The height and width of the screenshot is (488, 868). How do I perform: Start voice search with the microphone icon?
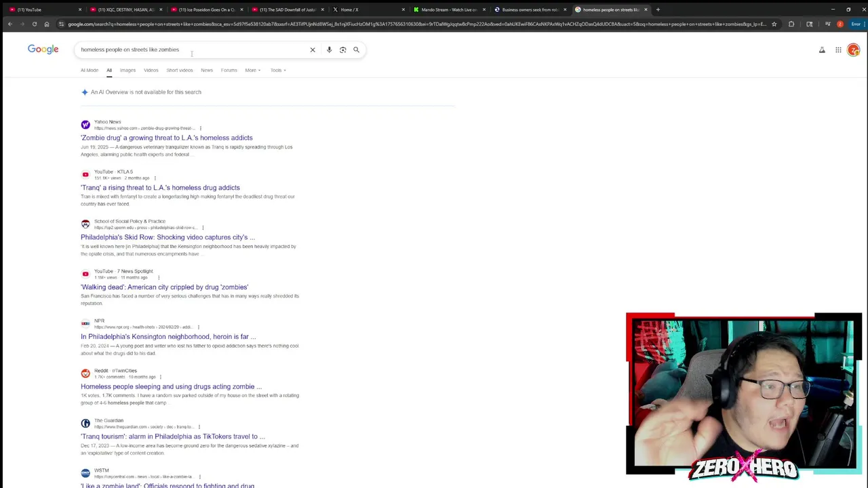click(329, 49)
